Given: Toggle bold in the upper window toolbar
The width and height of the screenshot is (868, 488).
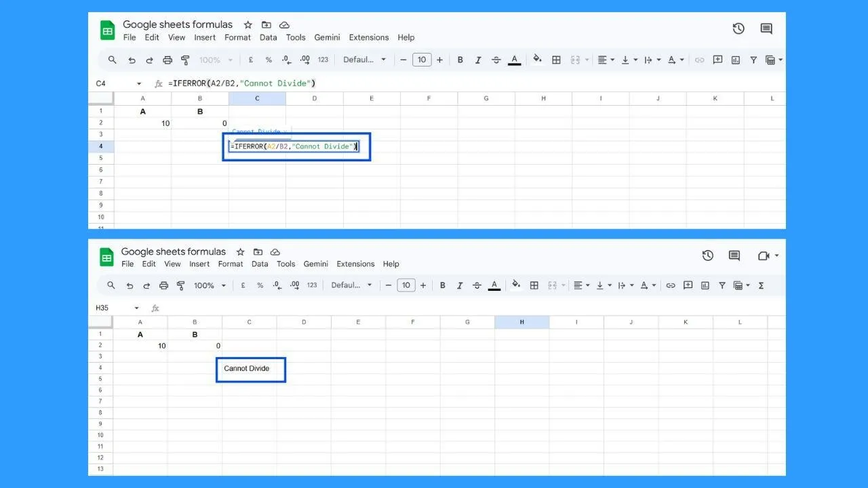Looking at the screenshot, I should click(460, 60).
